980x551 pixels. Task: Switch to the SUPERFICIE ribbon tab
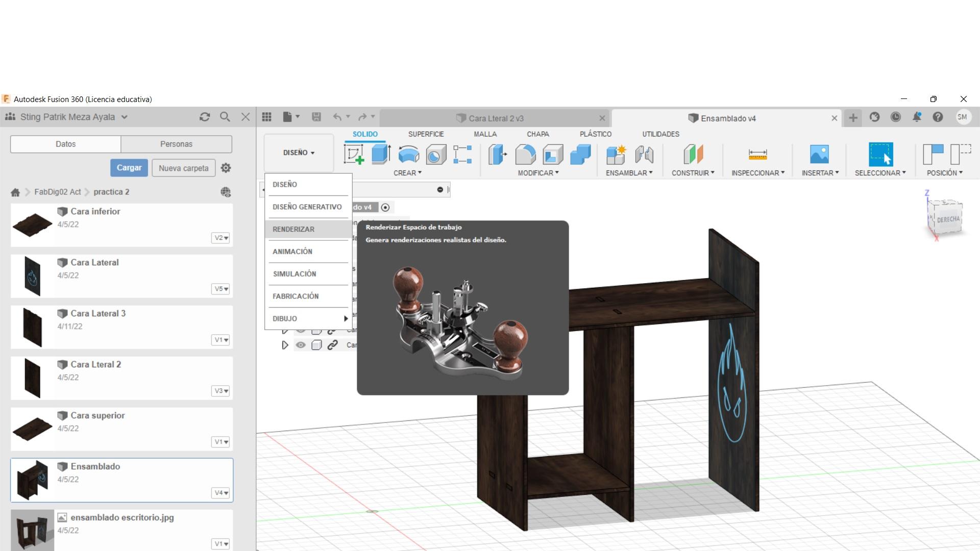427,134
